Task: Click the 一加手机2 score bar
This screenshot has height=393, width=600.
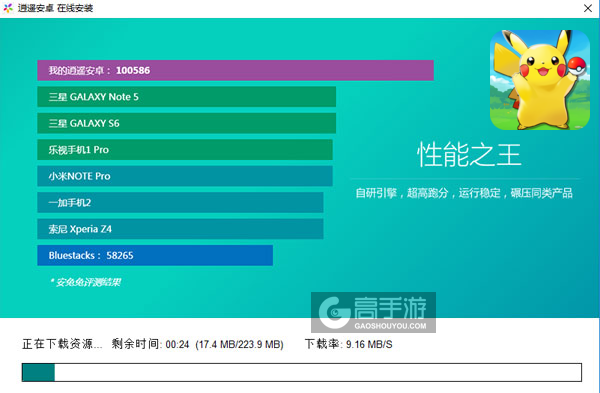Action: pos(180,202)
